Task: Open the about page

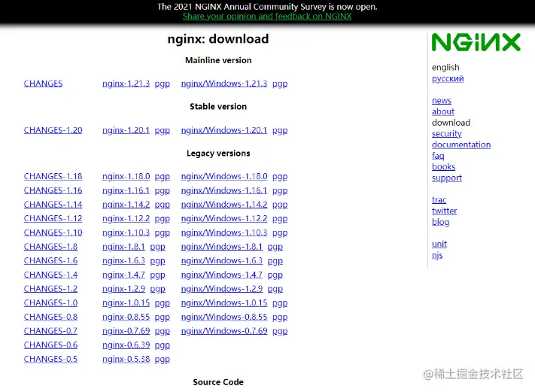Action: (x=443, y=111)
